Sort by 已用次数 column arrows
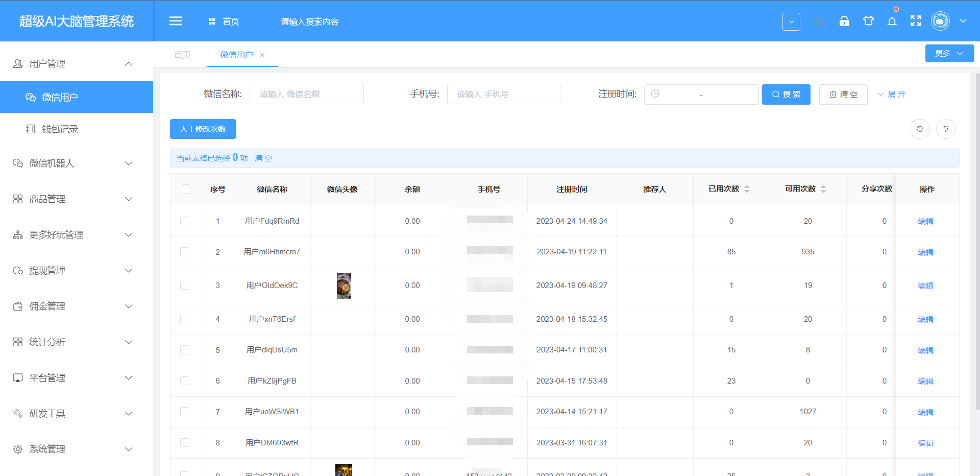Viewport: 980px width, 476px height. point(747,189)
